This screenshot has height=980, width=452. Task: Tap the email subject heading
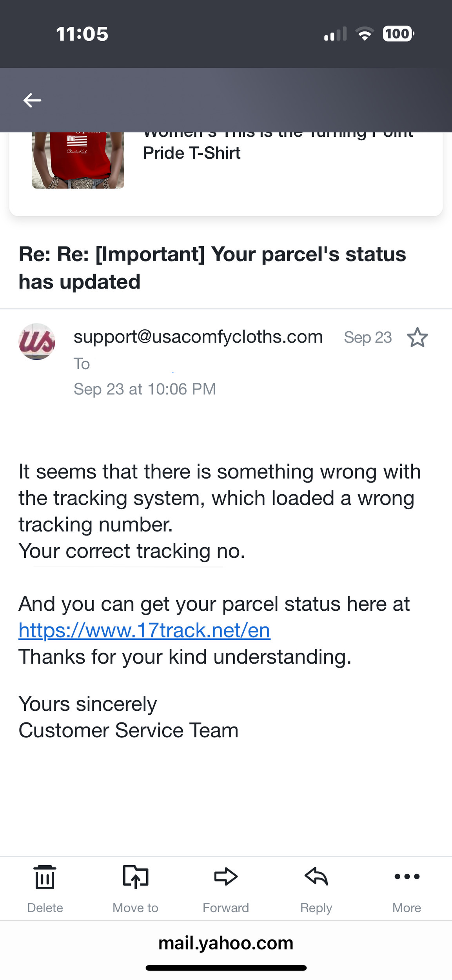212,268
